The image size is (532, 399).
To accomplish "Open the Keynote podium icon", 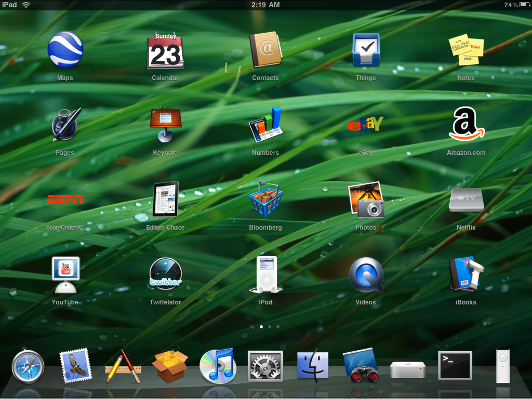I will [x=165, y=125].
